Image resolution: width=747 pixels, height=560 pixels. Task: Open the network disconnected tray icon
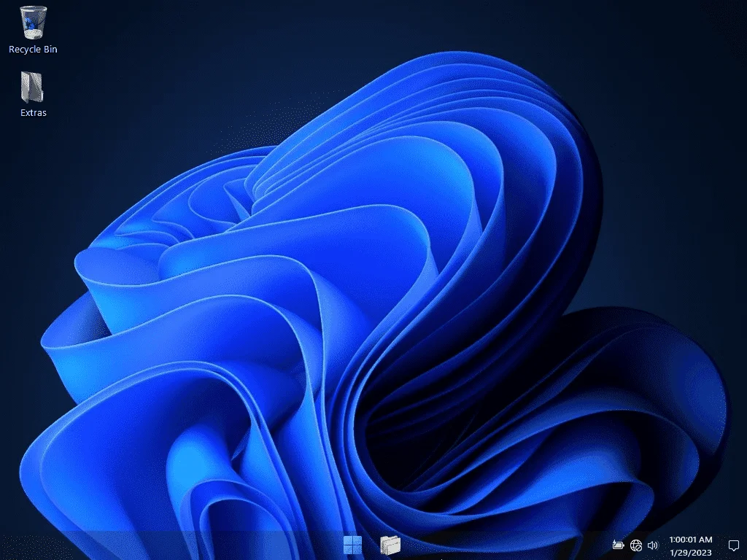[635, 545]
